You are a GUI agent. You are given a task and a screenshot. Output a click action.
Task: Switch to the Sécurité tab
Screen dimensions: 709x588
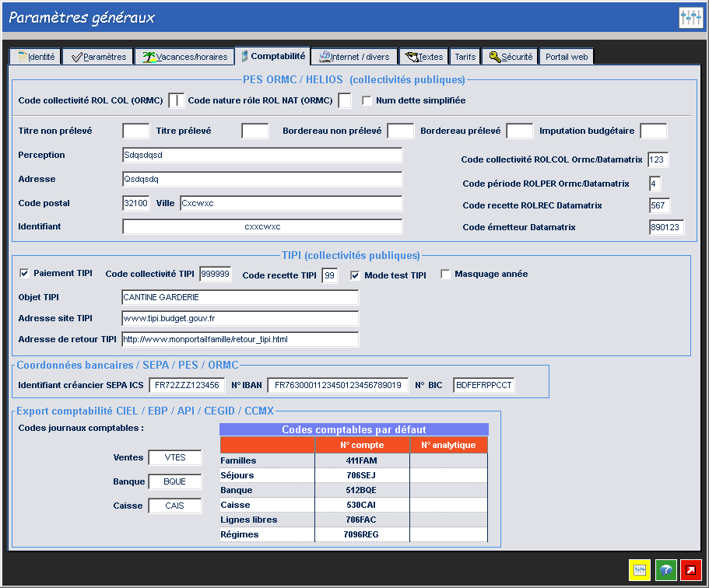[509, 57]
